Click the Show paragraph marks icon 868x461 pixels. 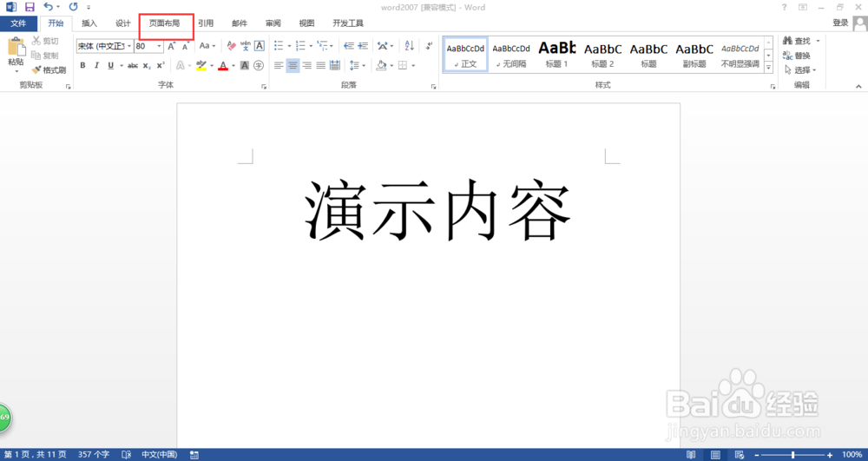coord(429,46)
